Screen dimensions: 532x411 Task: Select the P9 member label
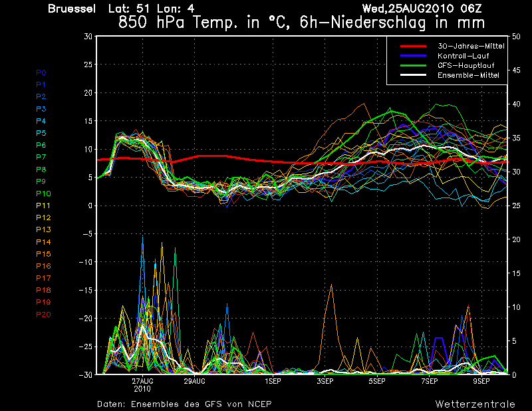[41, 182]
